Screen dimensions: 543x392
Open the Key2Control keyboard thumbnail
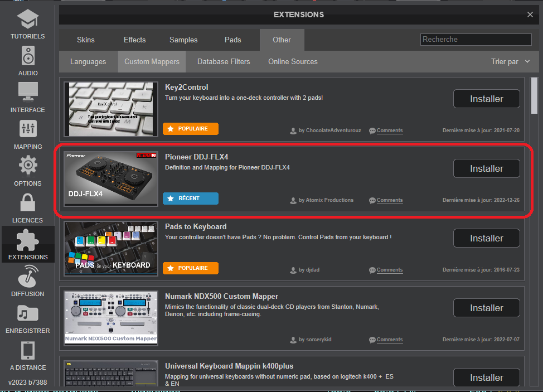pyautogui.click(x=111, y=109)
